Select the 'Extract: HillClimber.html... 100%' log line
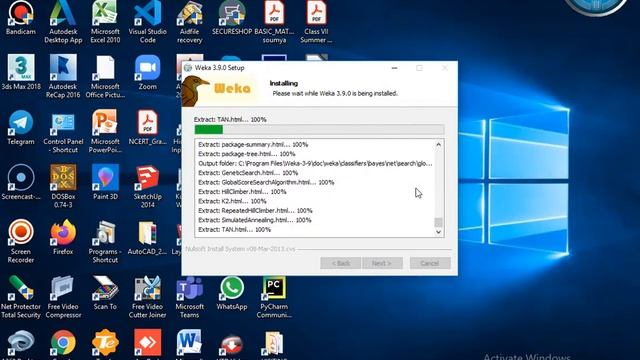Screen dimensions: 640x360 242,191
